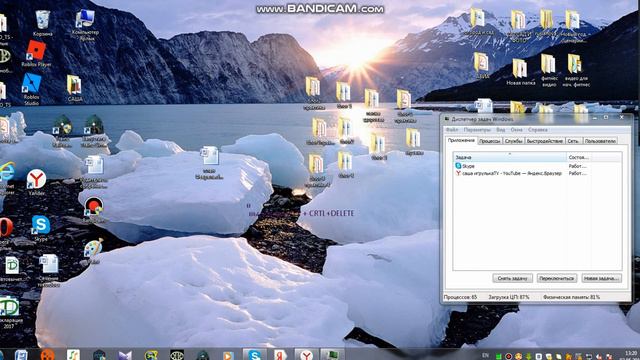Open Yandex browser from the taskbar
Screen dimensions: 640x360
point(306,354)
